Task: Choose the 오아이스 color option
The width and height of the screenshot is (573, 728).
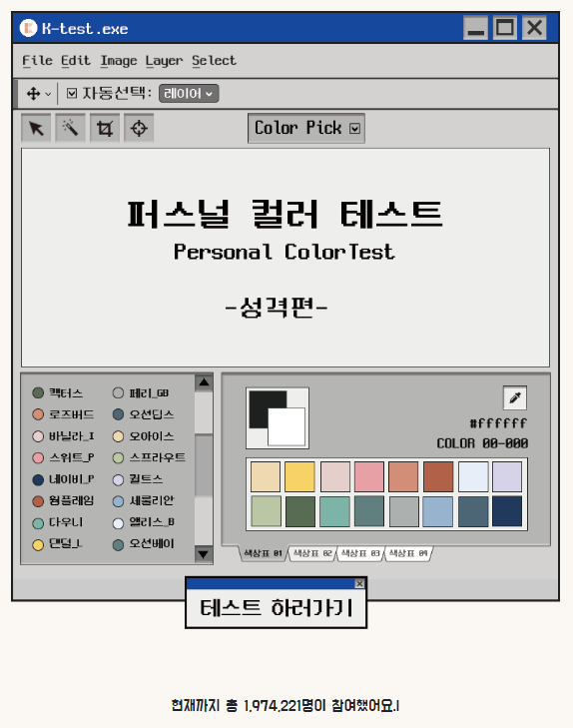Action: pyautogui.click(x=143, y=436)
